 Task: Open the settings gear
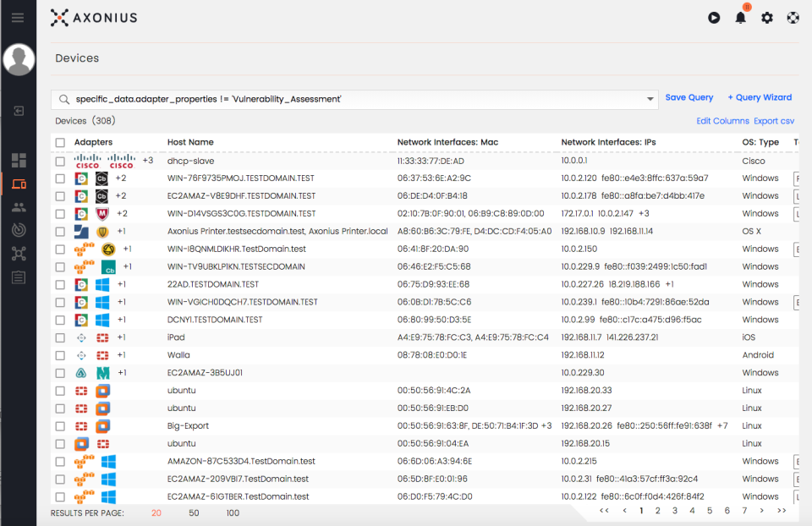click(x=767, y=18)
